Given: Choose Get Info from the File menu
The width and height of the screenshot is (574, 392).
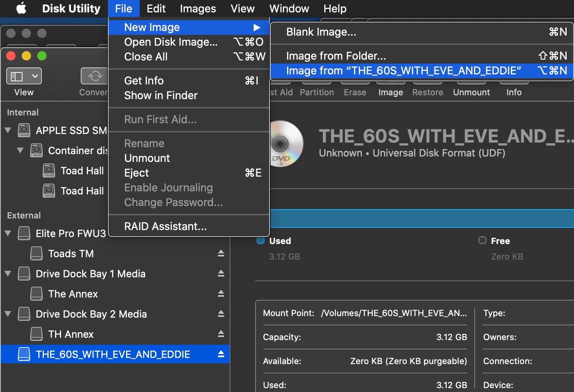Looking at the screenshot, I should (x=189, y=81).
